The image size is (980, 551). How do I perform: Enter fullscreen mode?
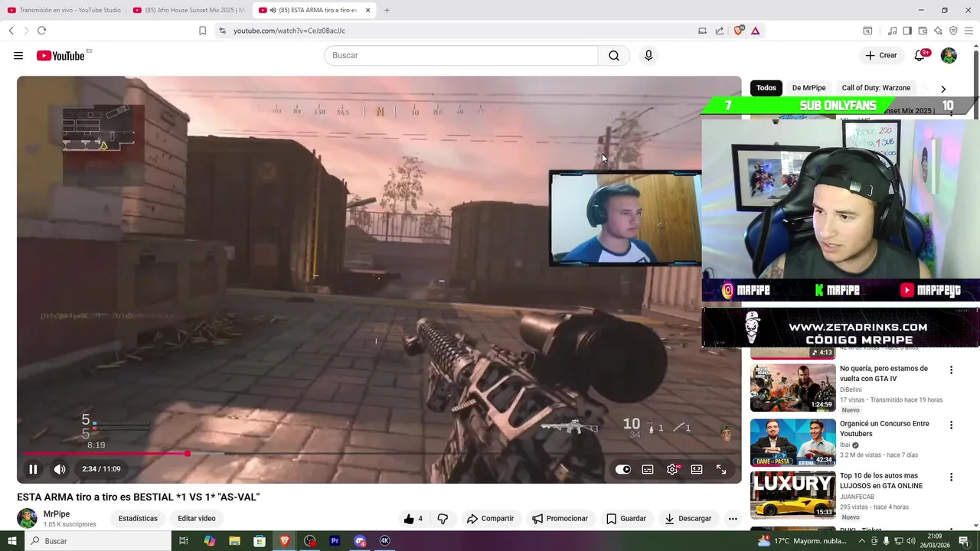721,469
